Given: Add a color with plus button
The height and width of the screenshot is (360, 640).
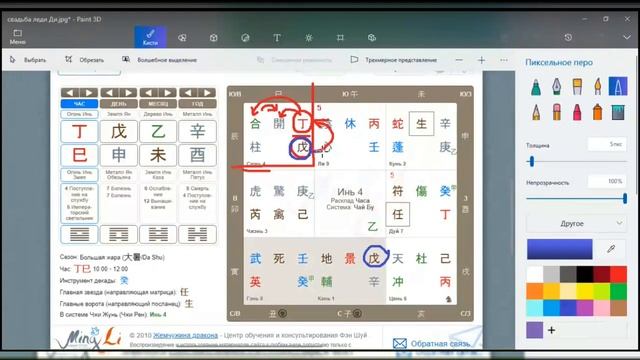Looking at the screenshot, I should click(x=551, y=330).
